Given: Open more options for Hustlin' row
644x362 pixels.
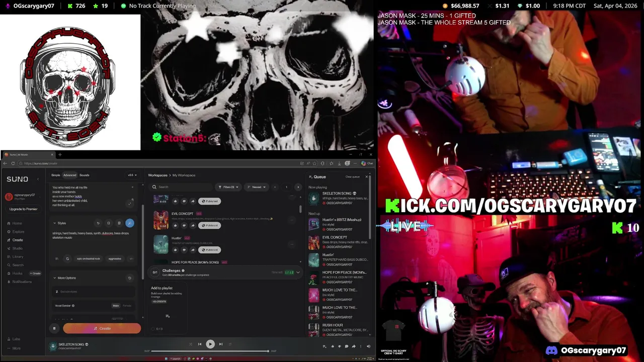Looking at the screenshot, I should [292, 244].
